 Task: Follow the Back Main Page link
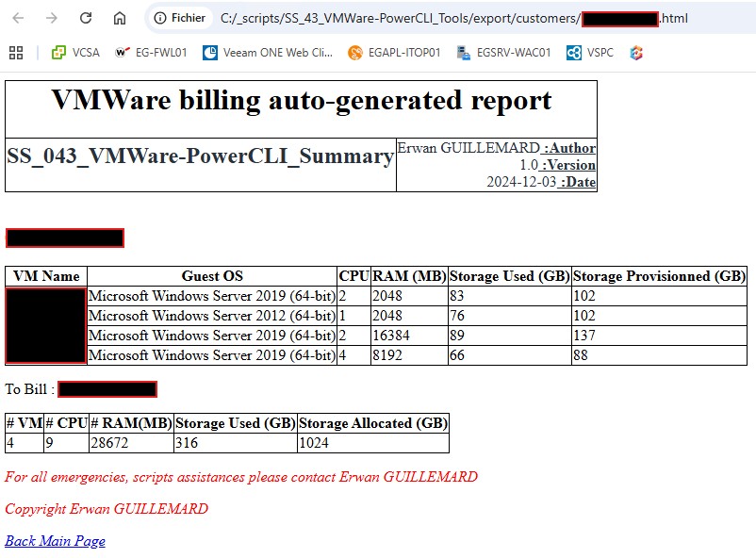point(55,541)
